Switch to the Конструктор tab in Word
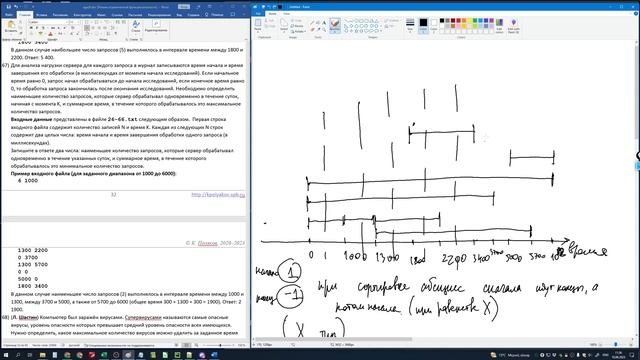Viewport: 640px width, 360px height. pyautogui.click(x=82, y=15)
